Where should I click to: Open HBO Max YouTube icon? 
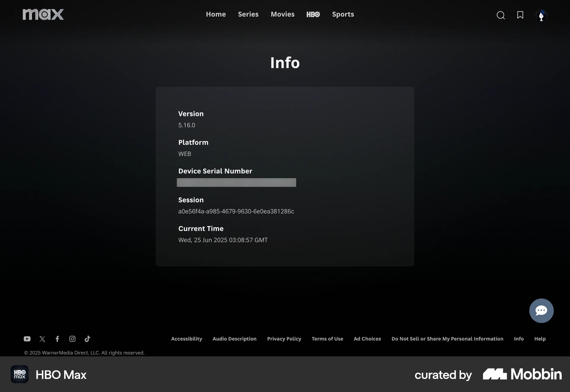click(x=27, y=339)
